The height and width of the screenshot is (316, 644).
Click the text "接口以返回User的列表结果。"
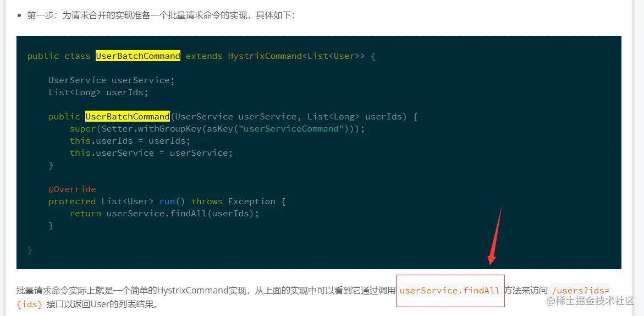tap(102, 304)
